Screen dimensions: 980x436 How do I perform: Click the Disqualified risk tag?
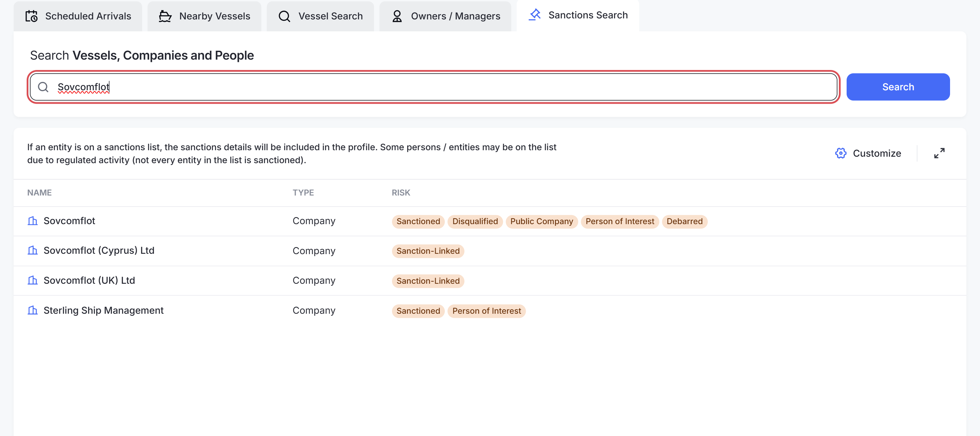coord(475,222)
